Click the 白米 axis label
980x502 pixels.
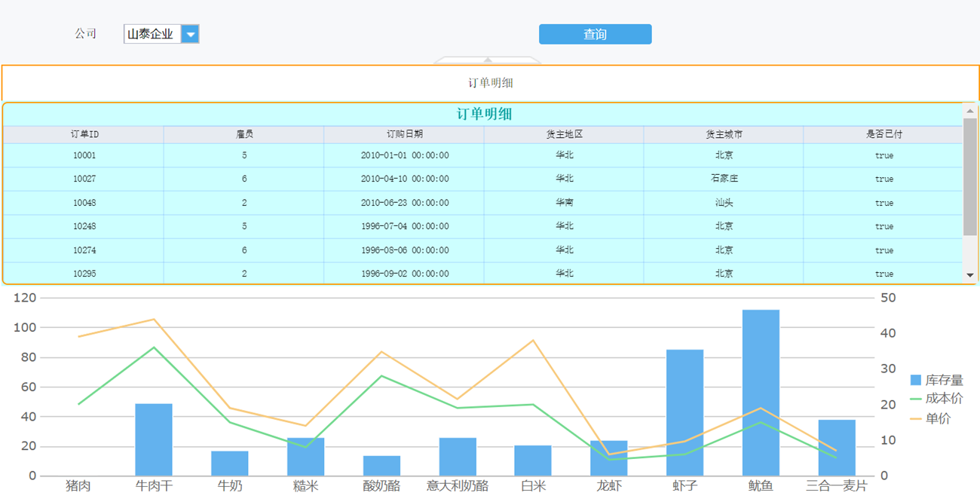click(533, 486)
